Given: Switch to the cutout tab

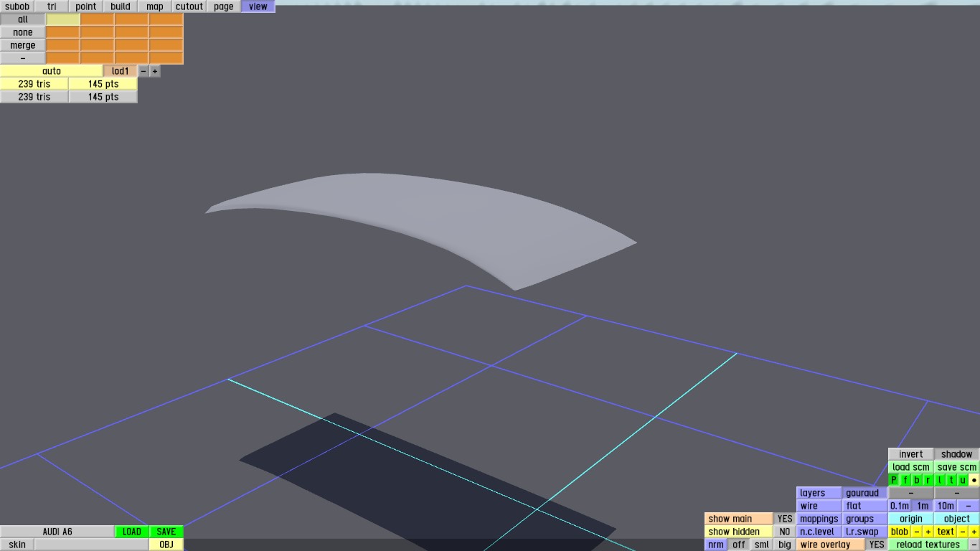Looking at the screenshot, I should [189, 6].
